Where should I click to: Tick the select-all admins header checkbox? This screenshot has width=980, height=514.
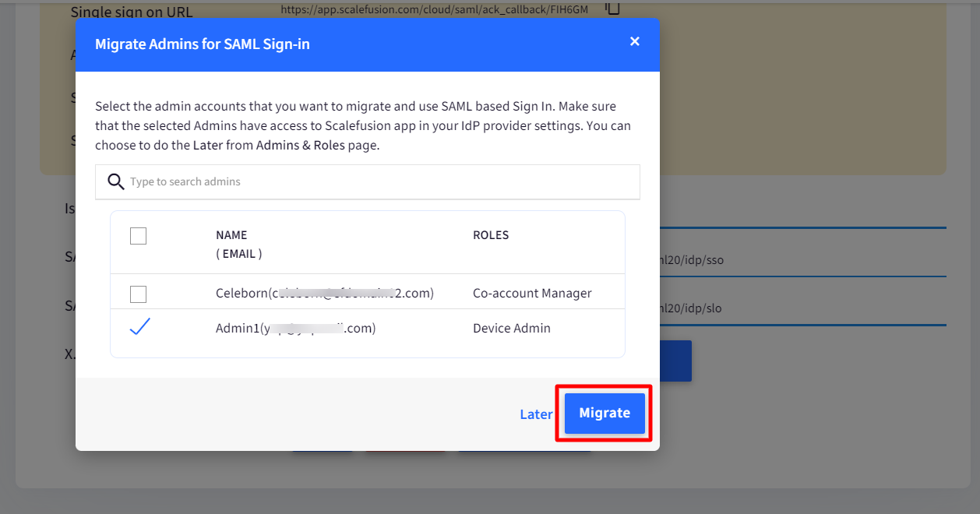pos(138,236)
